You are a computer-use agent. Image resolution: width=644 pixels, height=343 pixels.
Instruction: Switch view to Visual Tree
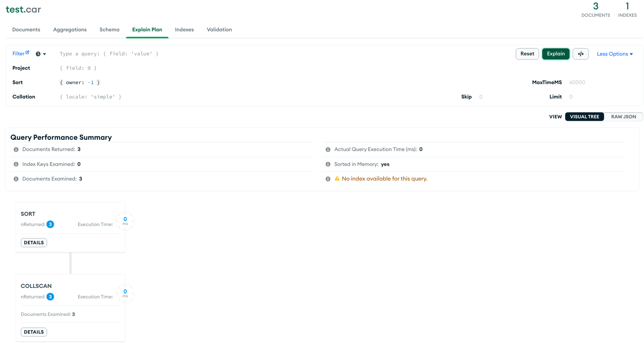(584, 117)
